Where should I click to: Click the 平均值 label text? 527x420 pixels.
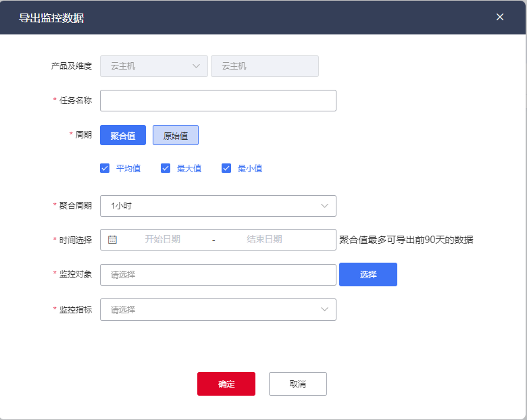pyautogui.click(x=128, y=168)
